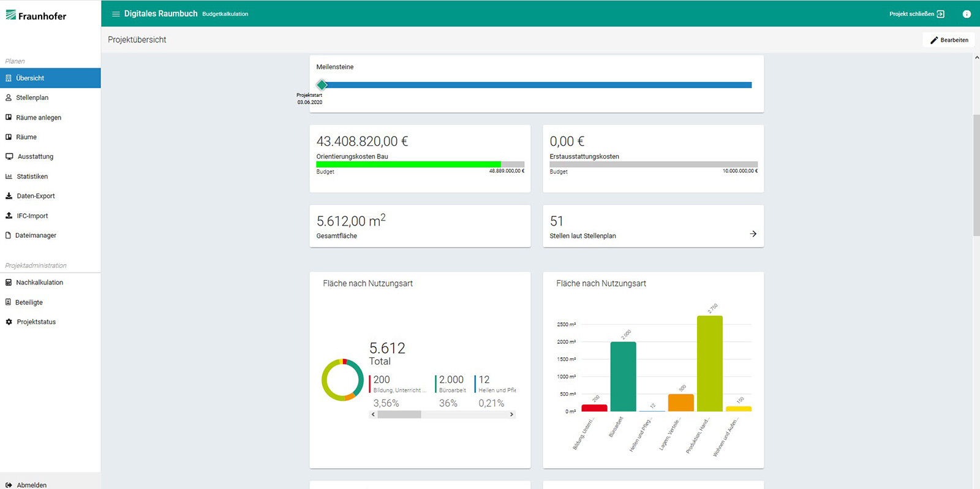The height and width of the screenshot is (489, 980).
Task: Click the Dateimanager file icon
Action: click(x=9, y=235)
